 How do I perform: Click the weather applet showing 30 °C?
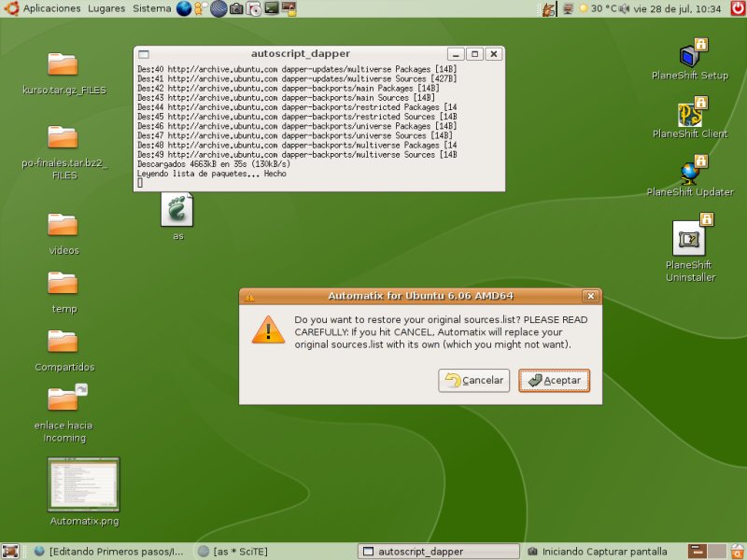[x=598, y=8]
